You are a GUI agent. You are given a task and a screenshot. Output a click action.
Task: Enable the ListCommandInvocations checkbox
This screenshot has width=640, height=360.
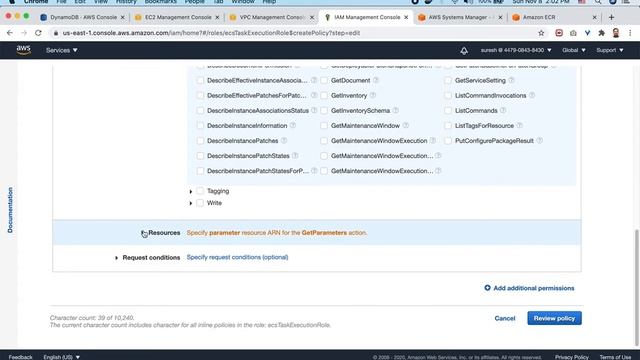point(448,96)
